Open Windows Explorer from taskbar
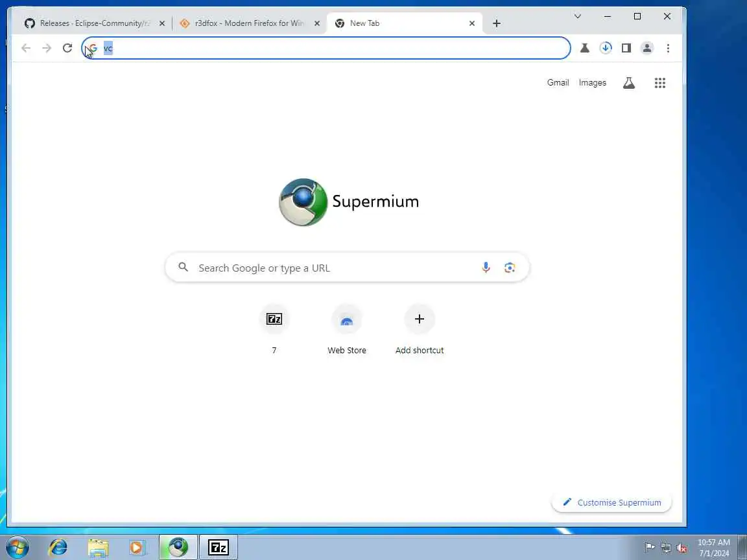This screenshot has height=560, width=747. coord(98,548)
